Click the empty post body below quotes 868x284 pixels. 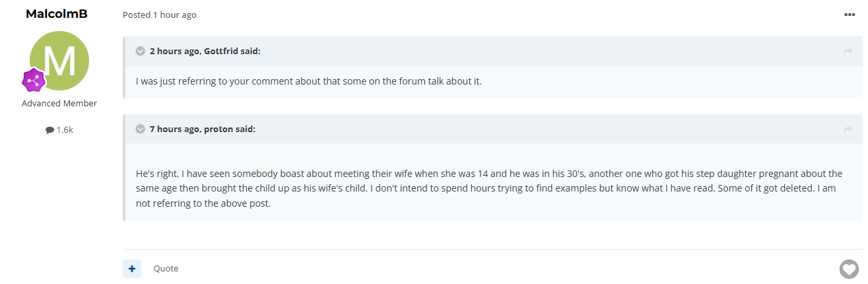point(492,235)
